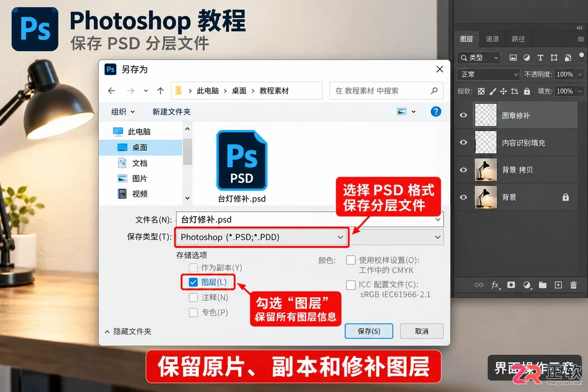588x392 pixels.
Task: Switch to the 图层 tab
Action: (466, 39)
